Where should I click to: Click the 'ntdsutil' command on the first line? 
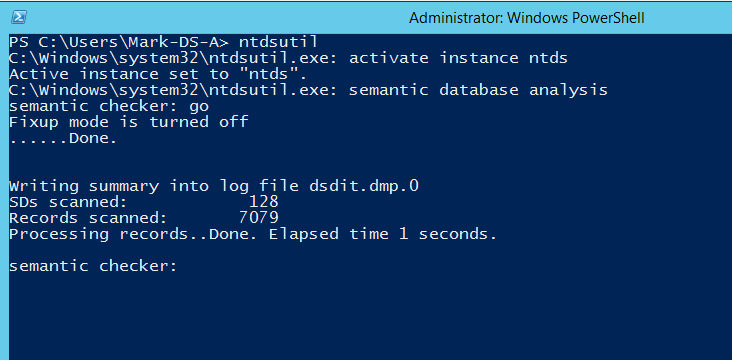click(x=278, y=42)
